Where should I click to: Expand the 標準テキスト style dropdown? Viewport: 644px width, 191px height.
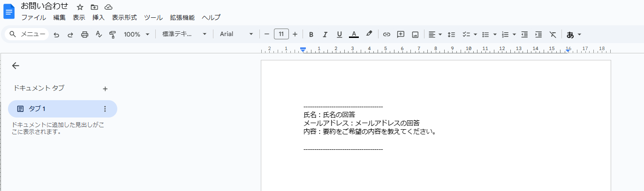pos(184,34)
